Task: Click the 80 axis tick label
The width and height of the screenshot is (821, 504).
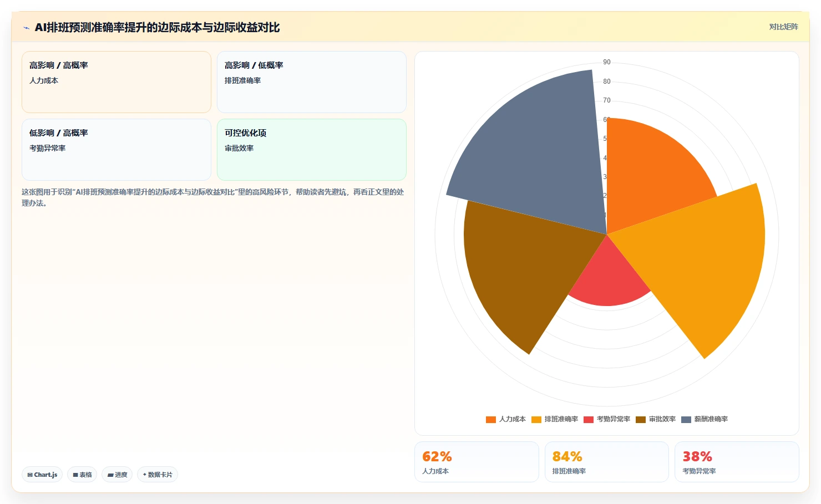Action: coord(607,82)
